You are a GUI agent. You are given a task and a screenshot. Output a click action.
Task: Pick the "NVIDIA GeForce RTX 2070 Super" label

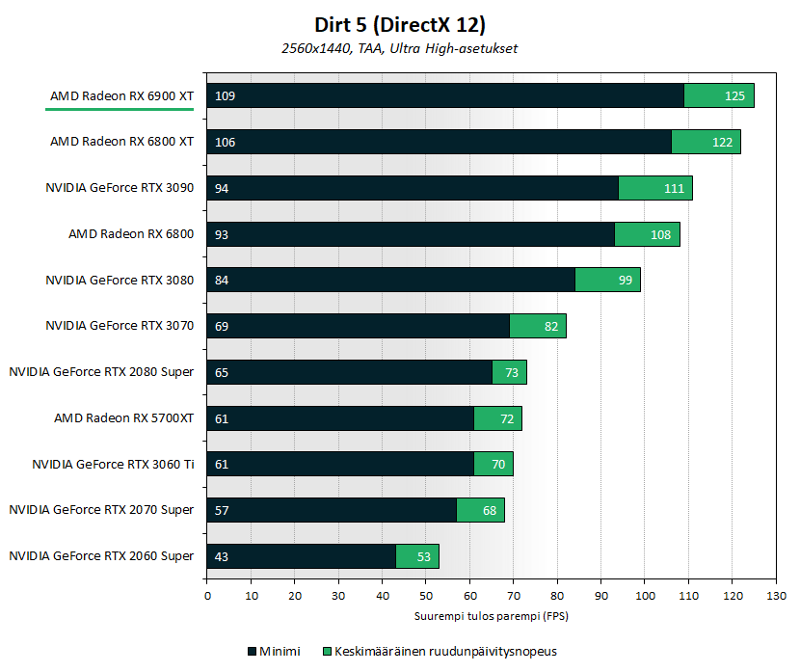point(101,510)
